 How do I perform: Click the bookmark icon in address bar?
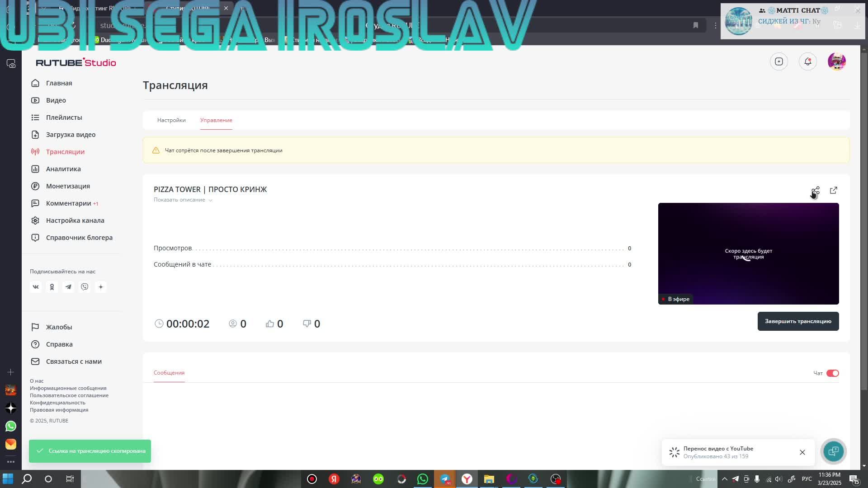pyautogui.click(x=696, y=25)
